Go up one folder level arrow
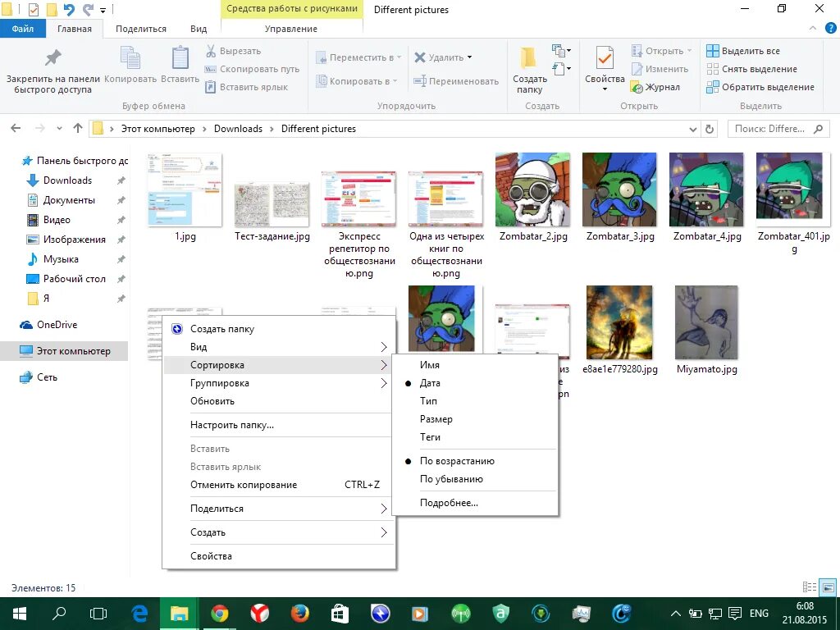Image resolution: width=840 pixels, height=630 pixels. click(78, 129)
